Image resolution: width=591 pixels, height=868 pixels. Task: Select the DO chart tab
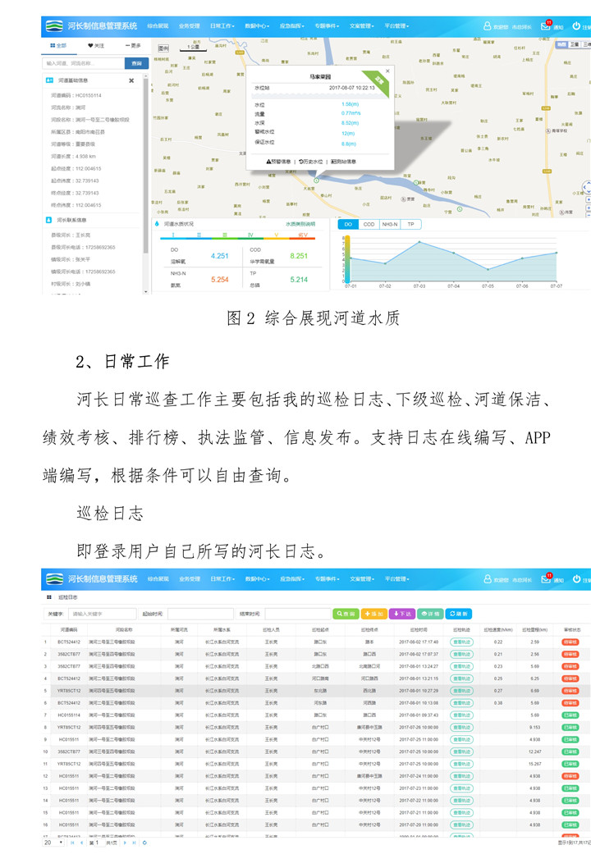coord(348,224)
